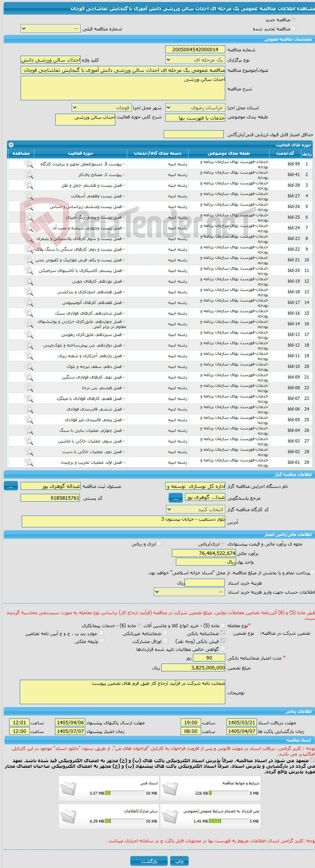Image resolution: width=315 pixels, height=868 pixels.
Task: Open magnifier view for row bld-10
Action: pyautogui.click(x=28, y=366)
